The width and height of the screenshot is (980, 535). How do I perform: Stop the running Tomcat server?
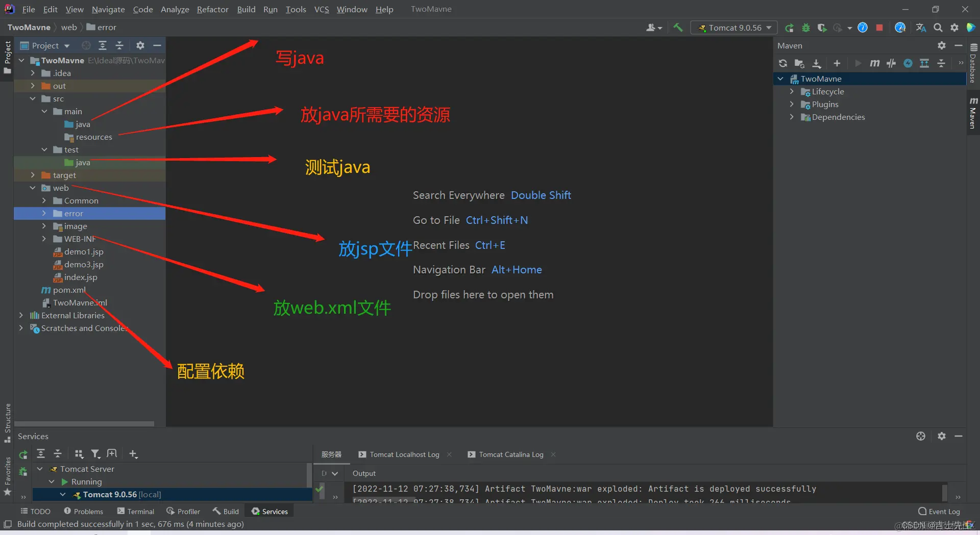click(x=879, y=28)
